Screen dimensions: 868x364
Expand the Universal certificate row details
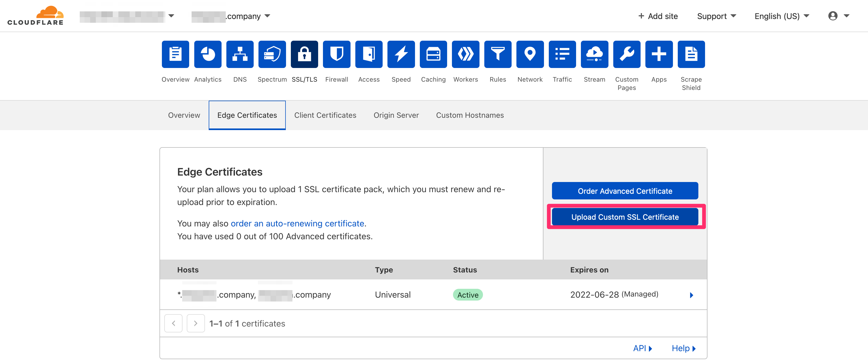(x=692, y=295)
